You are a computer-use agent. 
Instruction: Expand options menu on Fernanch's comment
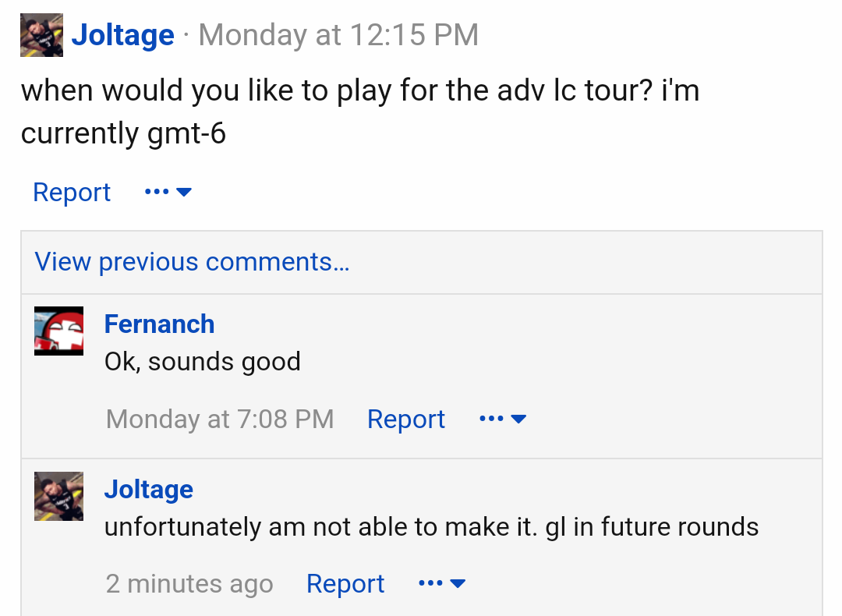click(503, 420)
